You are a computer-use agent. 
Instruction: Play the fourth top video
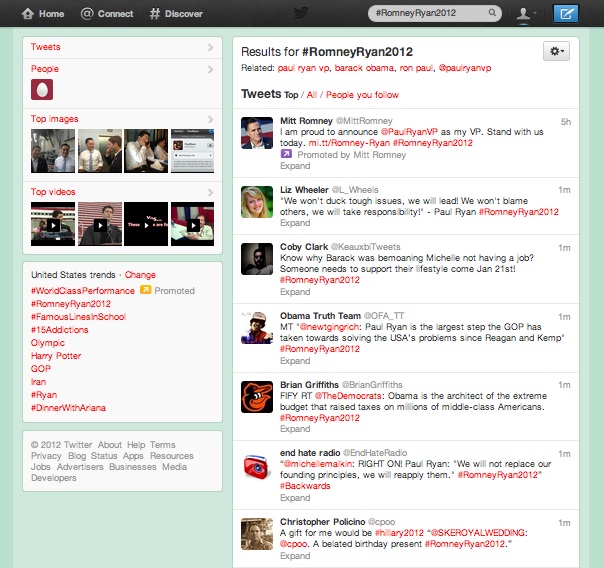tap(192, 224)
